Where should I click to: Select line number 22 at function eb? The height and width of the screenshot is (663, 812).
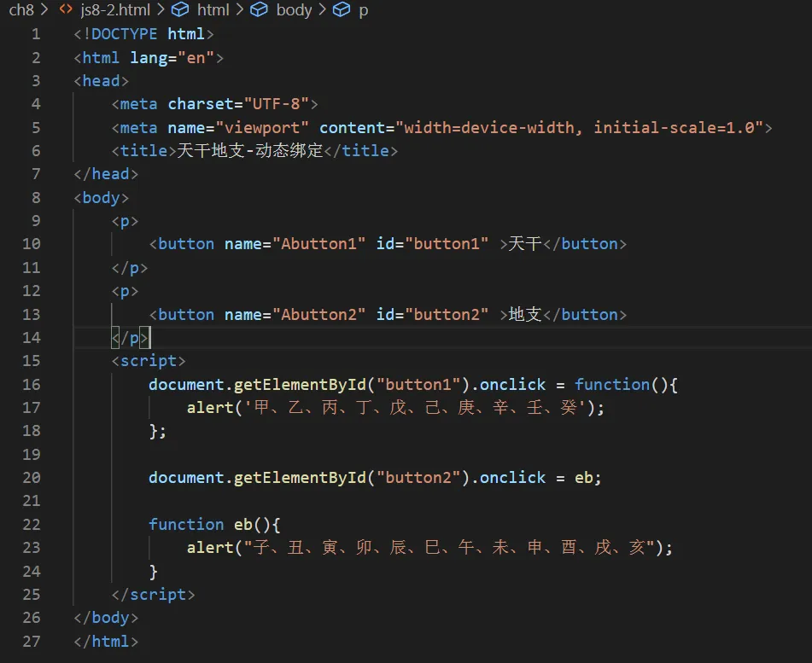pyautogui.click(x=32, y=524)
